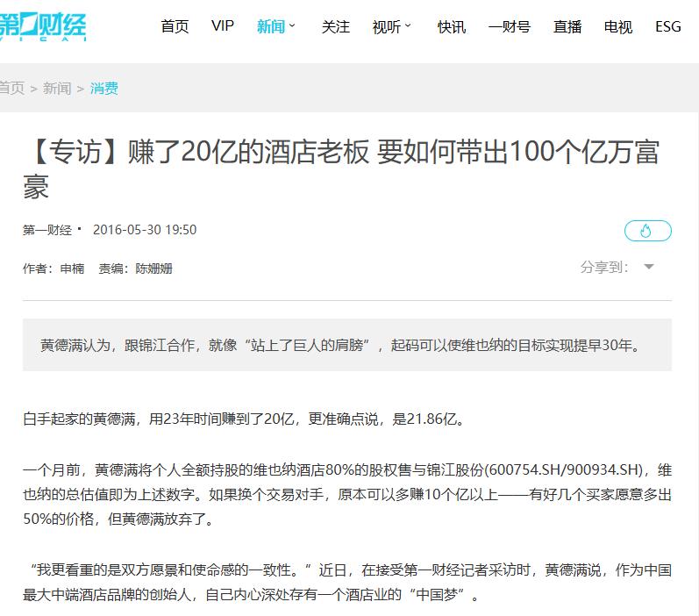Click the author name 申楠

[72, 269]
